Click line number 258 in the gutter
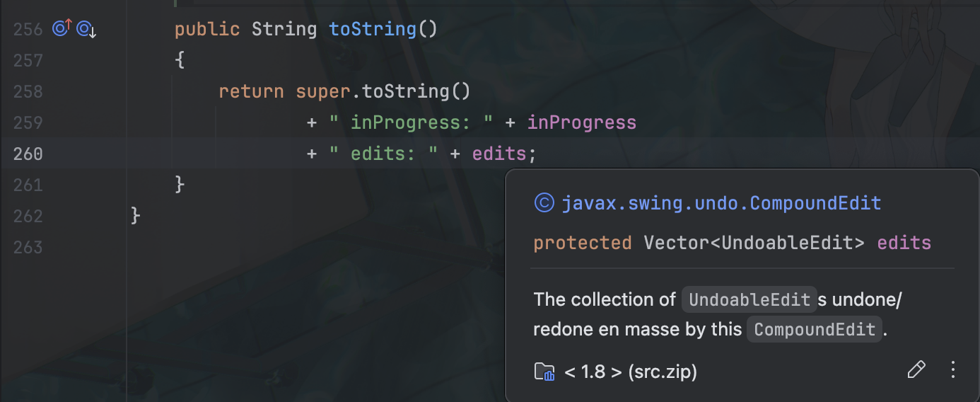The image size is (980, 402). pos(28,91)
